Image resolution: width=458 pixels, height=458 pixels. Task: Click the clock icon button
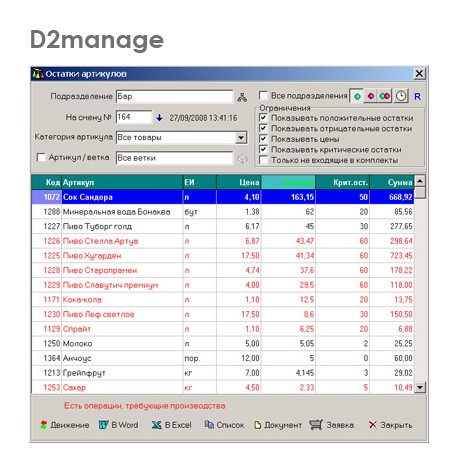coord(401,96)
